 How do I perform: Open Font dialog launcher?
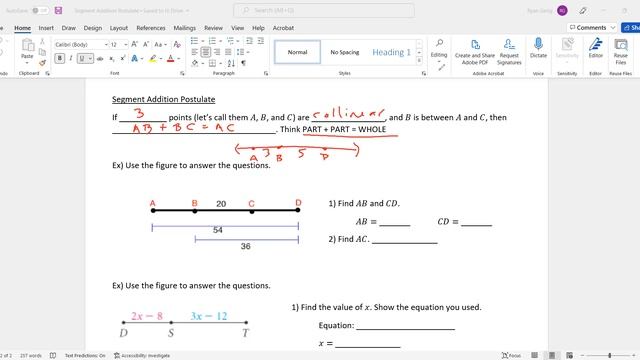(x=182, y=73)
